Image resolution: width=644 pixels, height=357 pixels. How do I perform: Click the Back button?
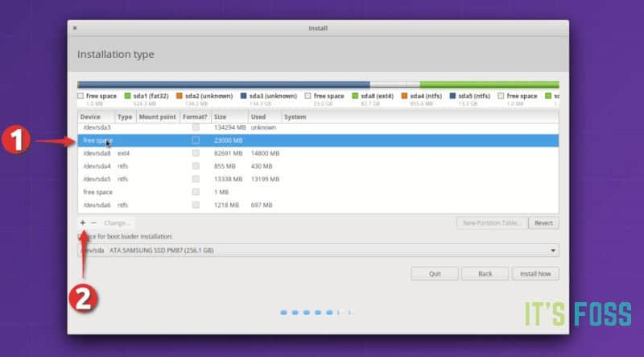pyautogui.click(x=485, y=274)
